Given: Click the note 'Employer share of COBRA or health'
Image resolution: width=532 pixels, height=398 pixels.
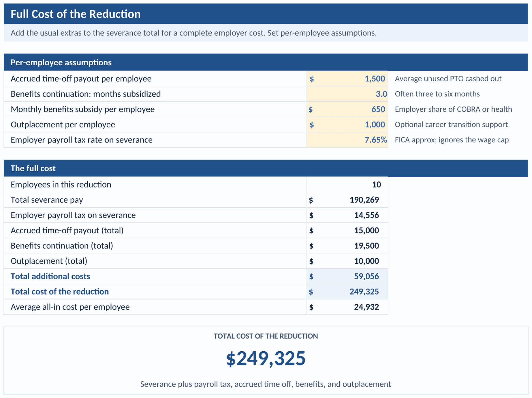Looking at the screenshot, I should coord(453,109).
